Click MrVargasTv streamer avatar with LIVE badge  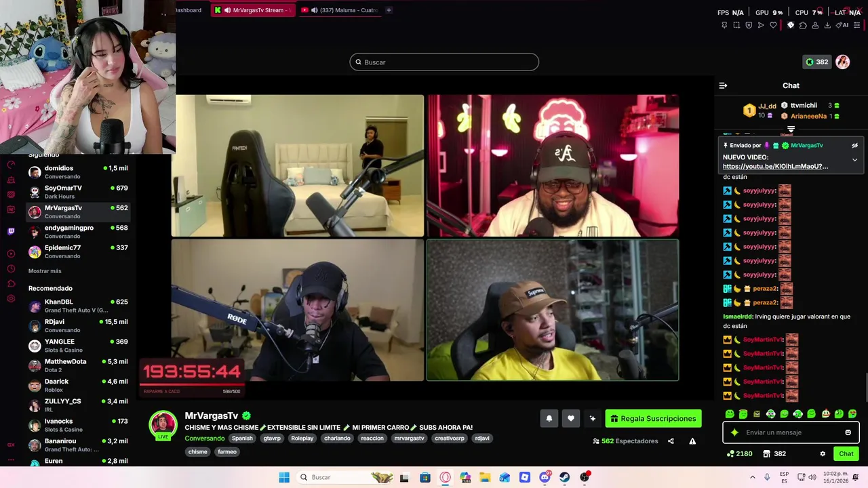[163, 426]
